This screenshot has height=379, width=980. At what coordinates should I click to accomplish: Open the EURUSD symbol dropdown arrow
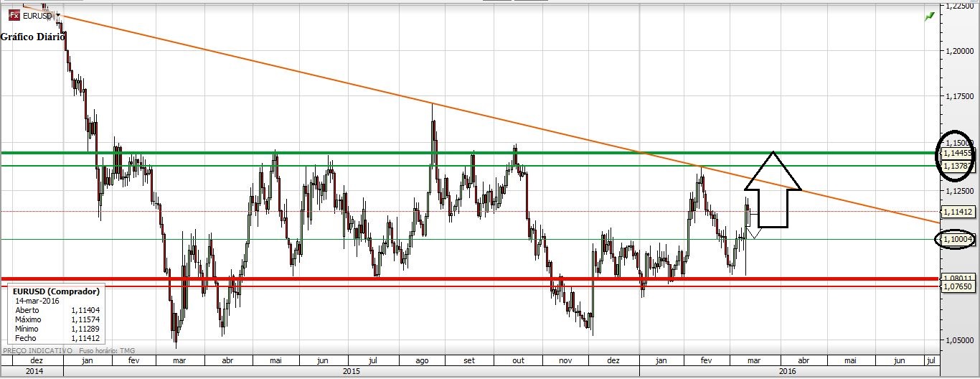point(57,14)
